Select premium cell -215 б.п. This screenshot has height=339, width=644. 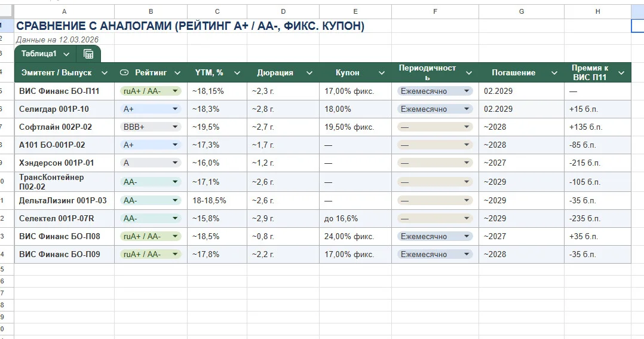[597, 163]
